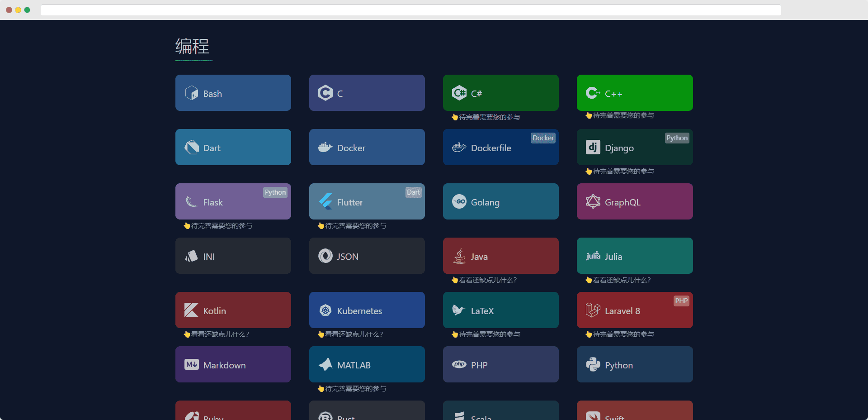The image size is (868, 420).
Task: Click the Laravel logo icon
Action: pos(593,310)
